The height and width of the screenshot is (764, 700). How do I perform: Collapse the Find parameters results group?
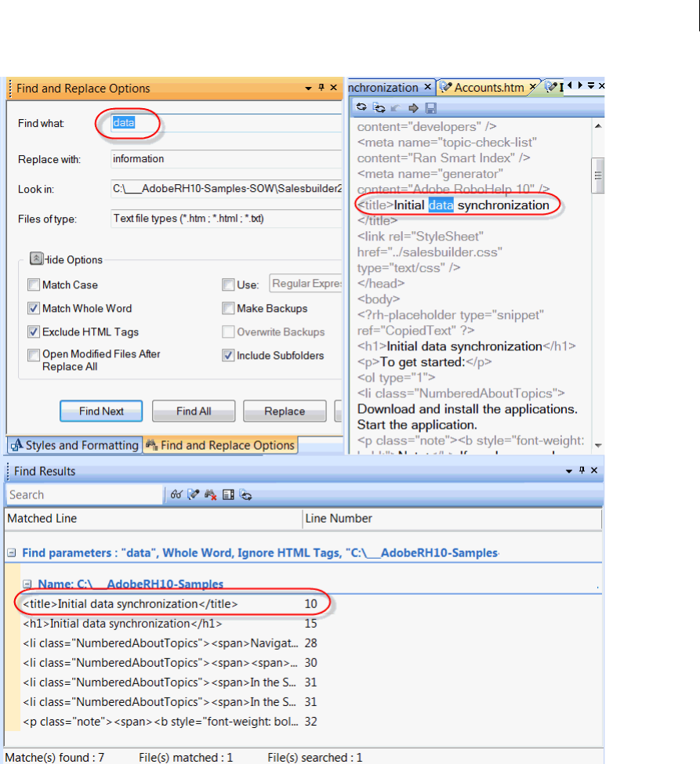(x=11, y=552)
